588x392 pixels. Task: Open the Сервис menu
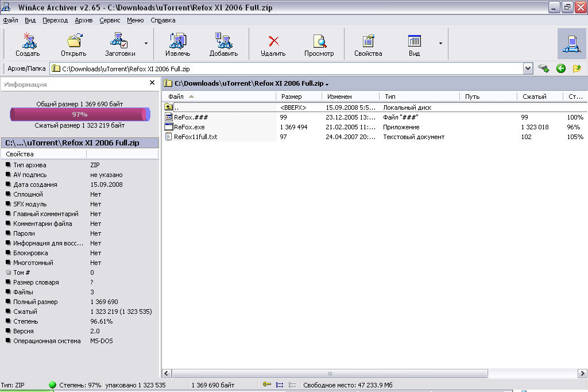coord(110,20)
